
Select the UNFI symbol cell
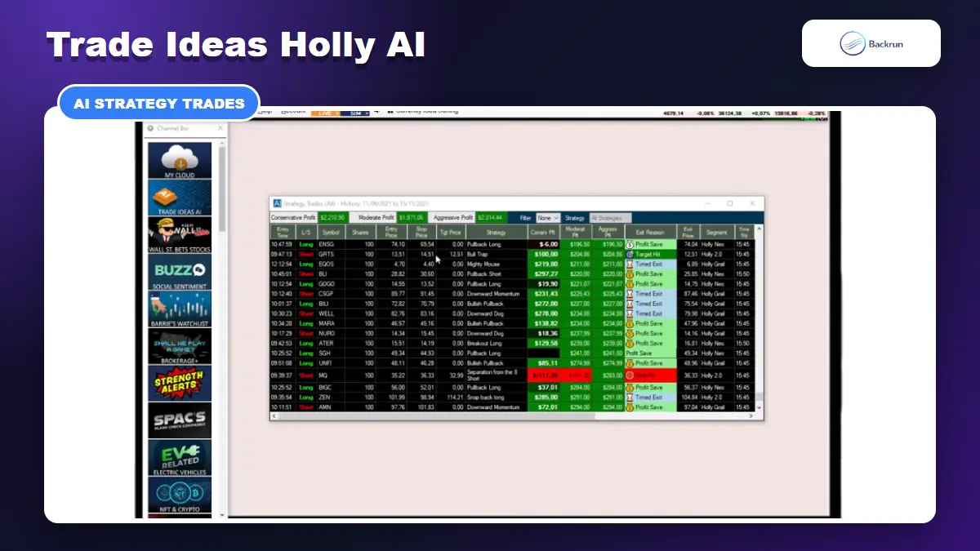(x=330, y=362)
